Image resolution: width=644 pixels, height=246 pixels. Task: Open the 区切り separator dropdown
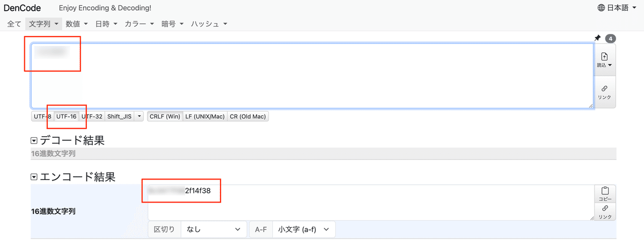click(x=214, y=229)
